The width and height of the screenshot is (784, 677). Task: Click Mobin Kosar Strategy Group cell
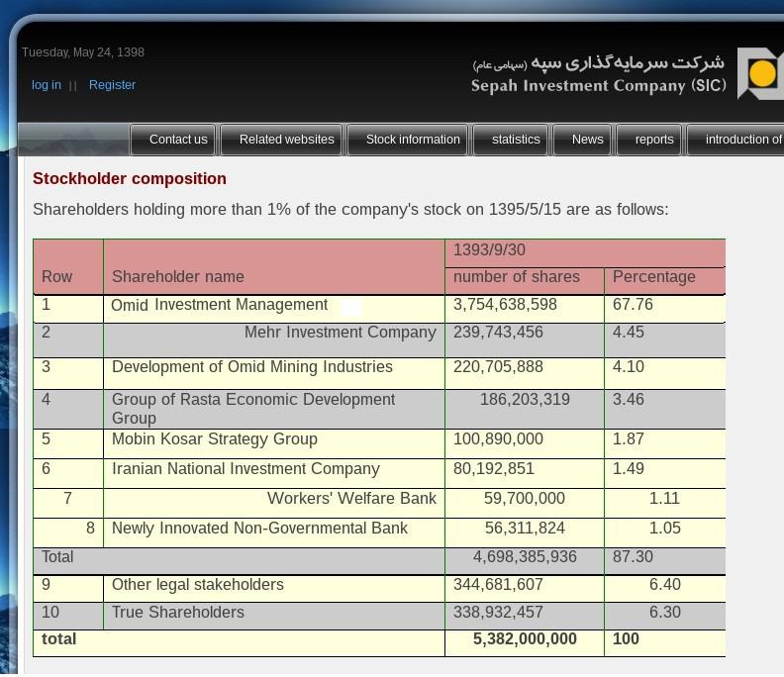[274, 443]
